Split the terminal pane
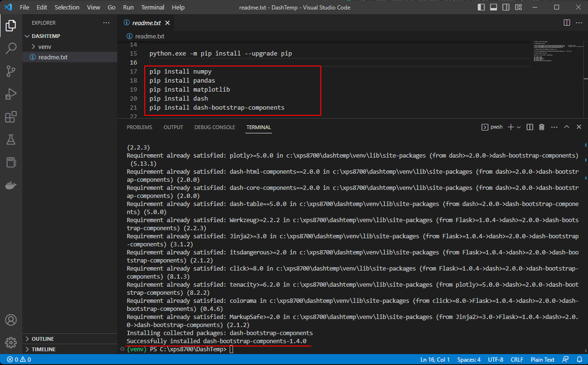The image size is (588, 365). pos(530,127)
